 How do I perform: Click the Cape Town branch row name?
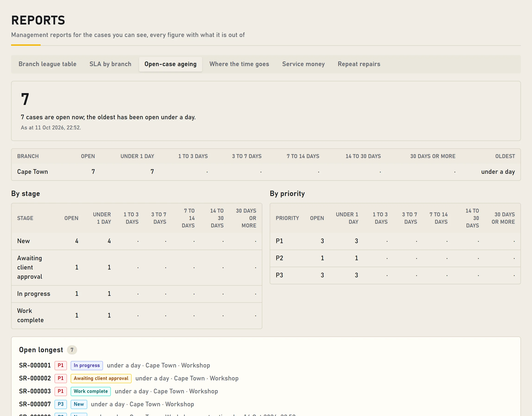pos(32,172)
